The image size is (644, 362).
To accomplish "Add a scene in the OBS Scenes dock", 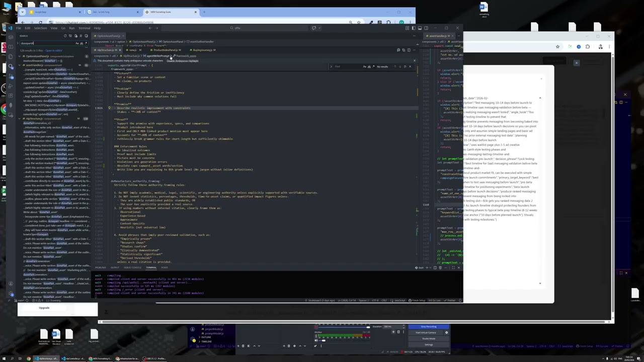I will click(x=238, y=346).
